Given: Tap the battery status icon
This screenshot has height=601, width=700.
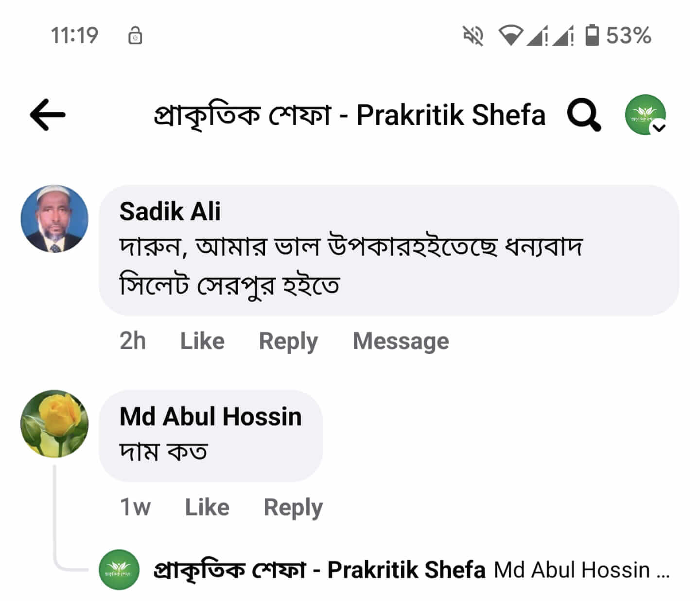Looking at the screenshot, I should tap(592, 35).
